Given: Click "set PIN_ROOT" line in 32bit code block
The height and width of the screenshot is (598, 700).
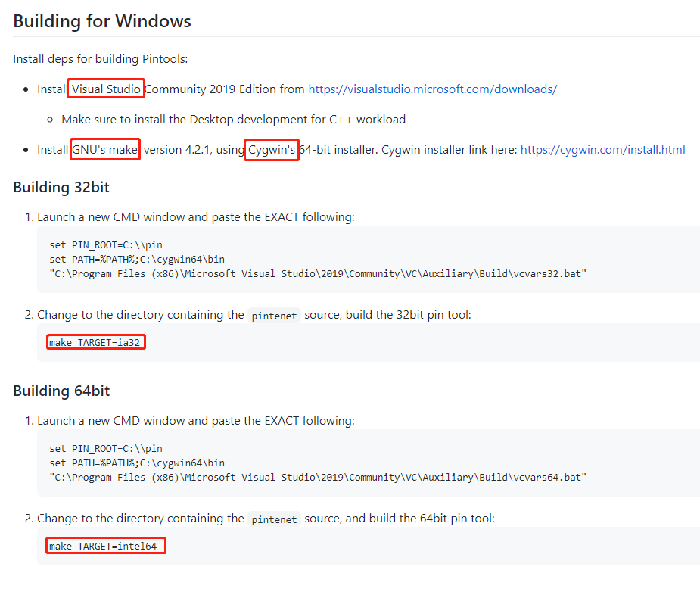Looking at the screenshot, I should (106, 245).
